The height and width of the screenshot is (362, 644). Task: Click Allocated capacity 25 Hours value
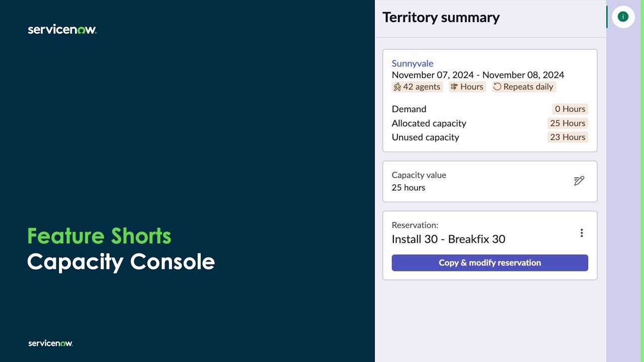(x=568, y=123)
